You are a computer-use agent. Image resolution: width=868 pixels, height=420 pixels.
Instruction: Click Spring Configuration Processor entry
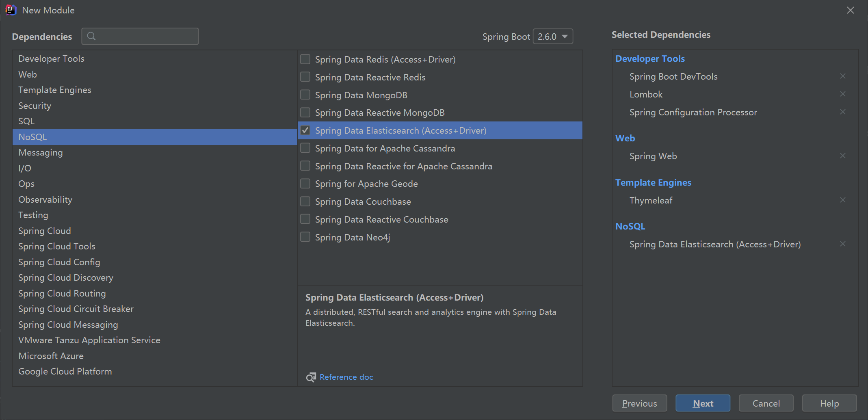click(693, 113)
